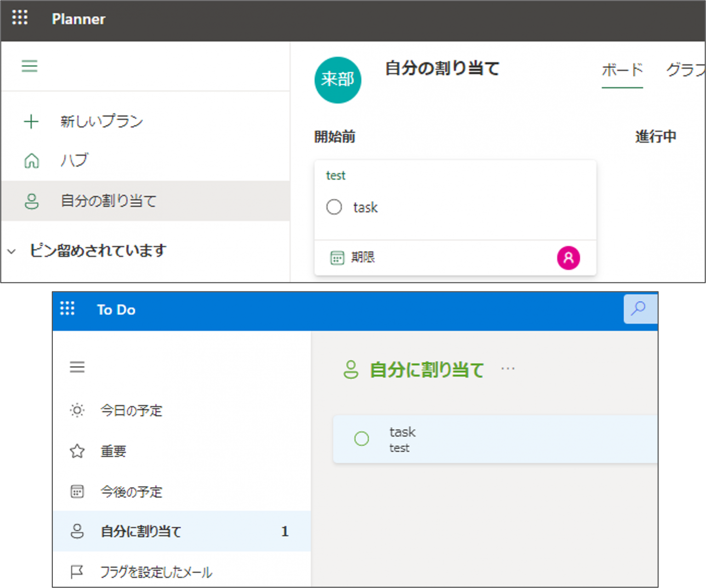Click the pink assignee avatar on card
The image size is (706, 588).
tap(569, 257)
